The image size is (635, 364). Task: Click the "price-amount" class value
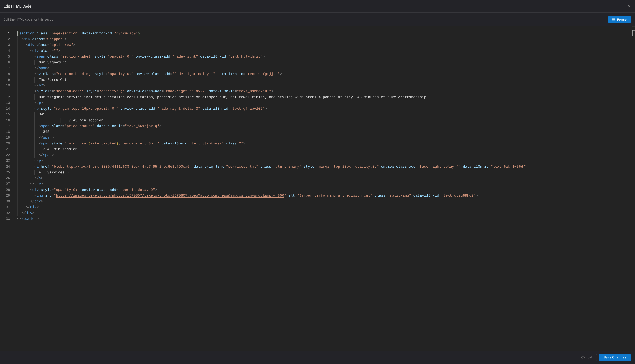[x=79, y=126]
